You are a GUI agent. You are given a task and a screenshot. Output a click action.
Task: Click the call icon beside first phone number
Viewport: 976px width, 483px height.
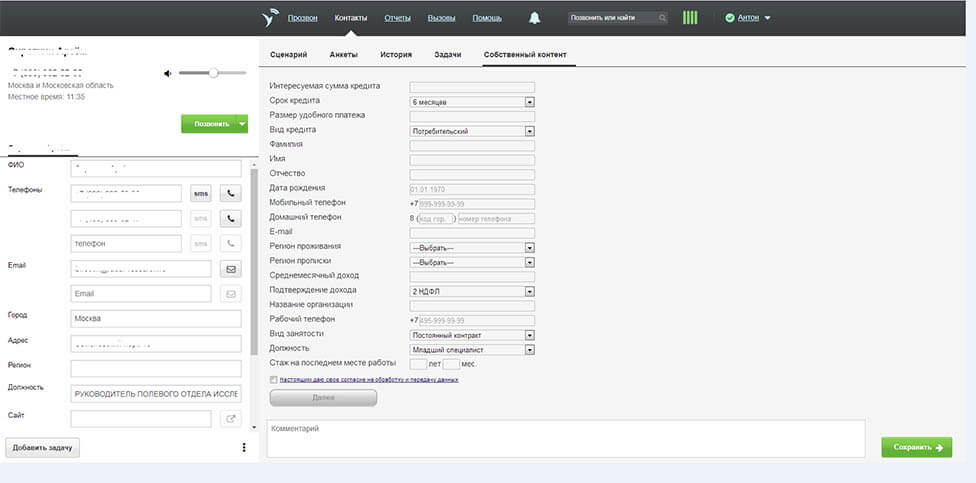coord(231,194)
